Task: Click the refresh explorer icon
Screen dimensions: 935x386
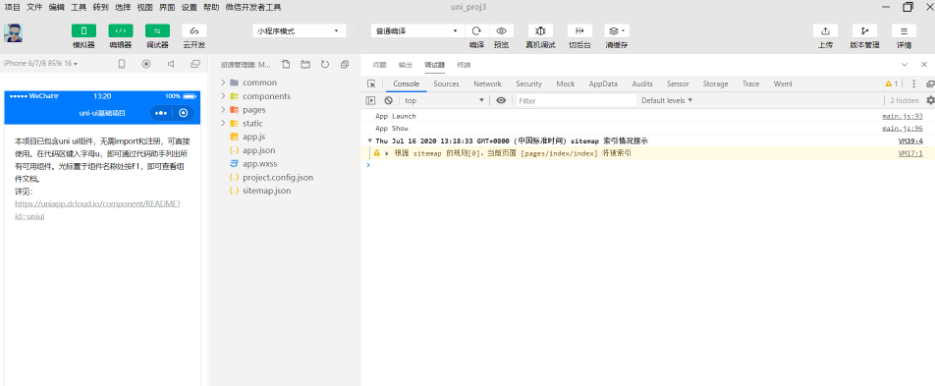Action: tap(325, 64)
